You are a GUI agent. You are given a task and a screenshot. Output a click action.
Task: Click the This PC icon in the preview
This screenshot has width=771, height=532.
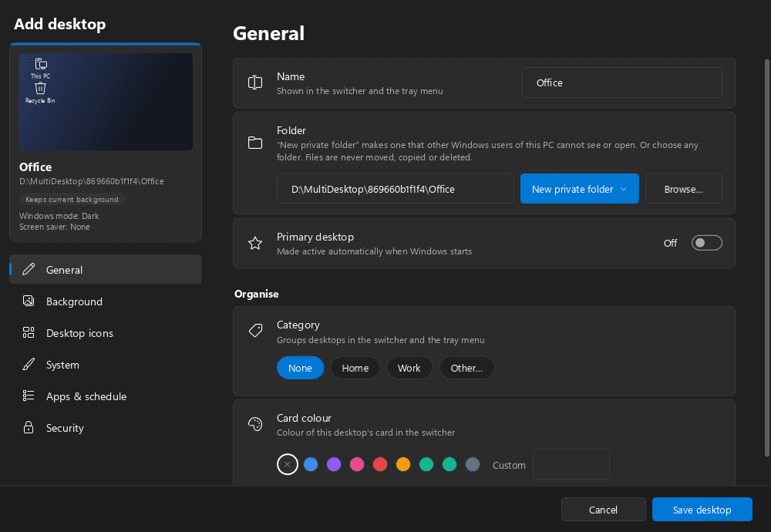click(41, 64)
